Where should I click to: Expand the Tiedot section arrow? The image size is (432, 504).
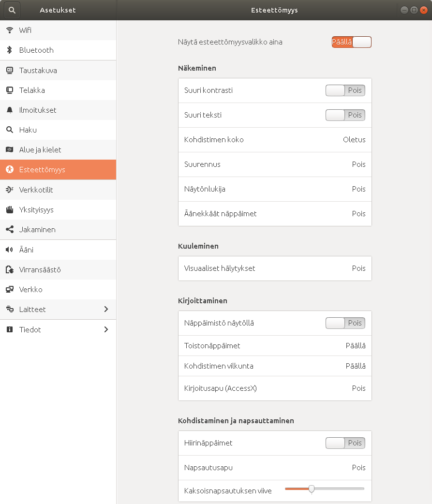point(106,329)
